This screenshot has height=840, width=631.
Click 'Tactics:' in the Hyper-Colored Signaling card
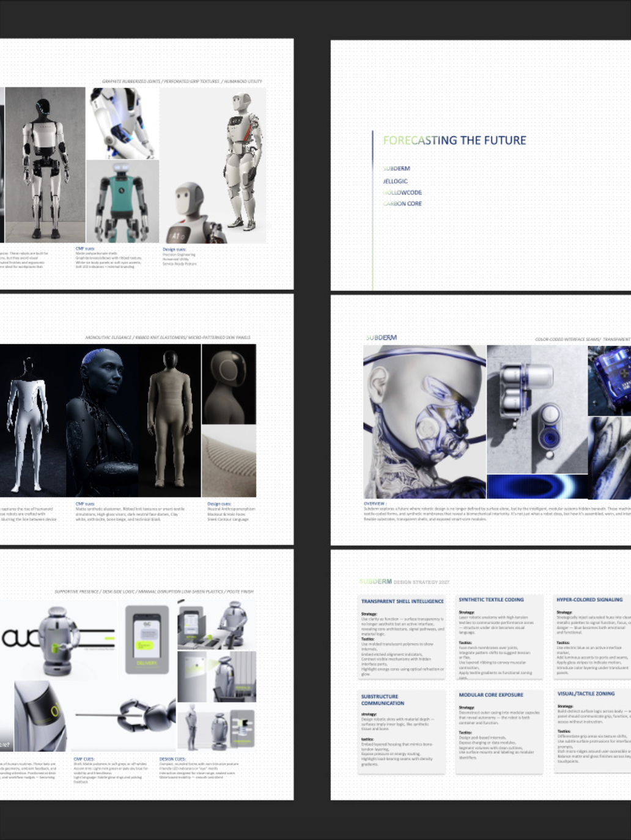[x=563, y=643]
